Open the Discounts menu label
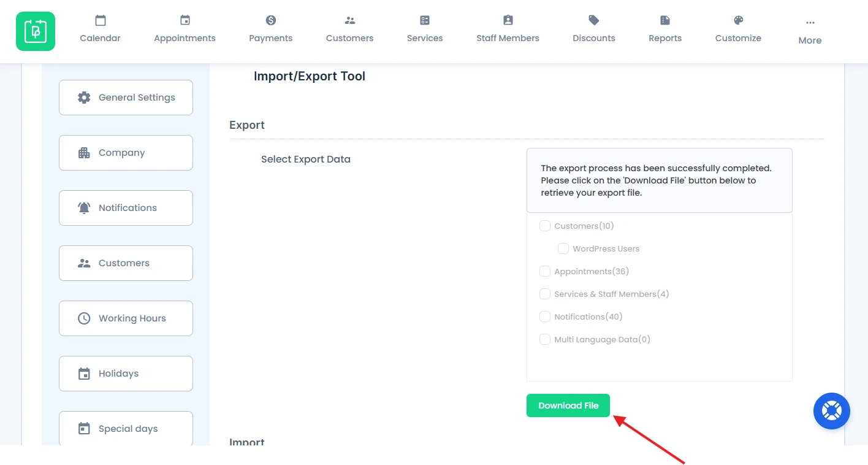This screenshot has height=465, width=868. (x=594, y=38)
